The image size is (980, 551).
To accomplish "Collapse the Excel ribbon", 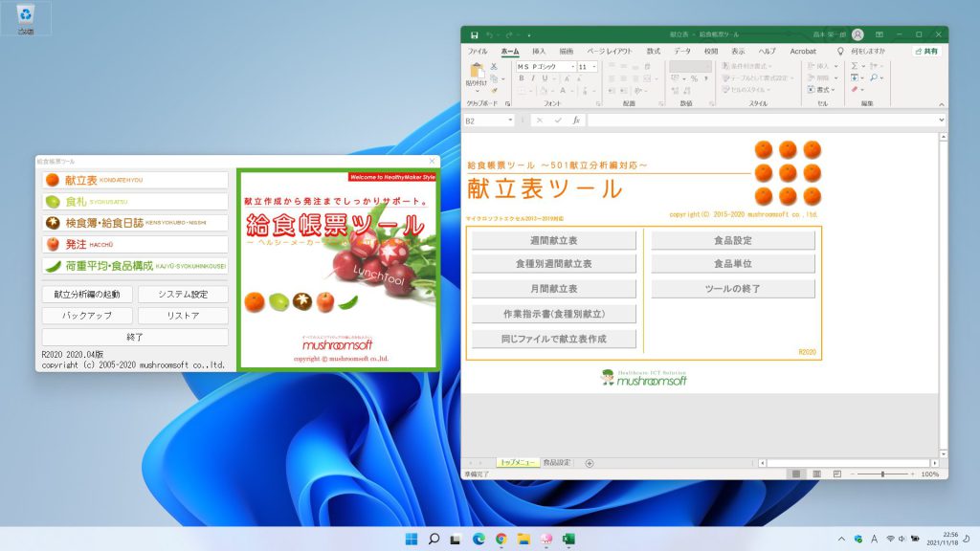I will (942, 104).
